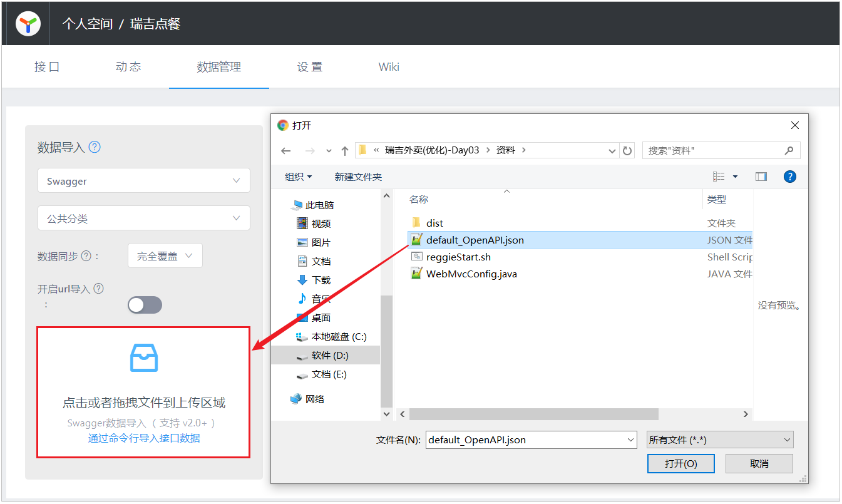
Task: Open file dialog help question icon
Action: (x=790, y=177)
